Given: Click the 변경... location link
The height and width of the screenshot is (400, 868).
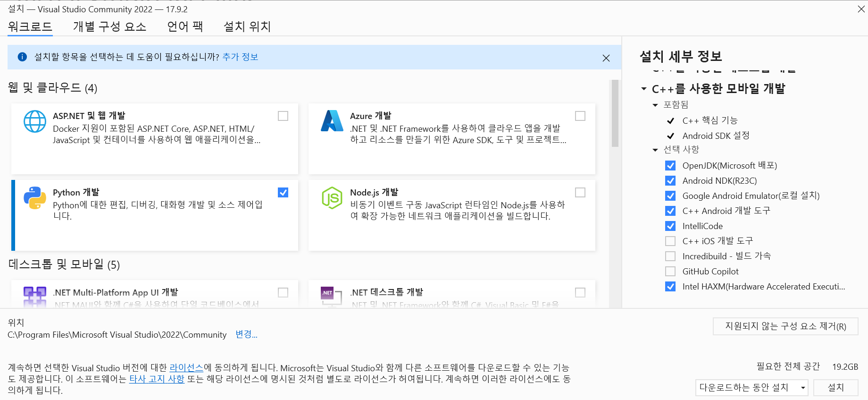Looking at the screenshot, I should click(x=246, y=334).
